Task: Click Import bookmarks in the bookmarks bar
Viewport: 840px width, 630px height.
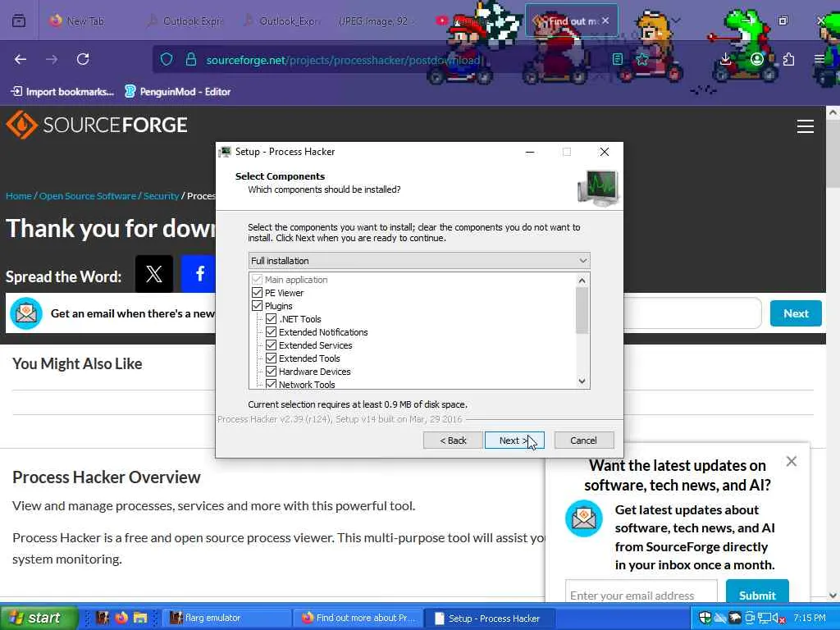Action: pyautogui.click(x=62, y=92)
